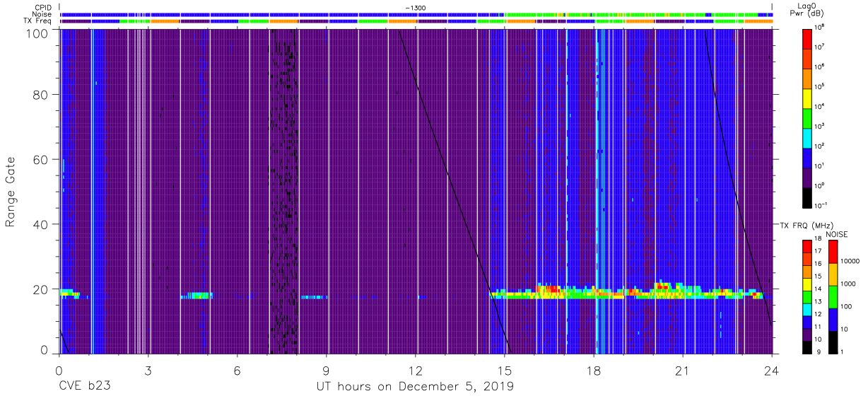Click the 6 tick on UT hours axis
Viewport: 868px width, 401px height.
click(237, 371)
